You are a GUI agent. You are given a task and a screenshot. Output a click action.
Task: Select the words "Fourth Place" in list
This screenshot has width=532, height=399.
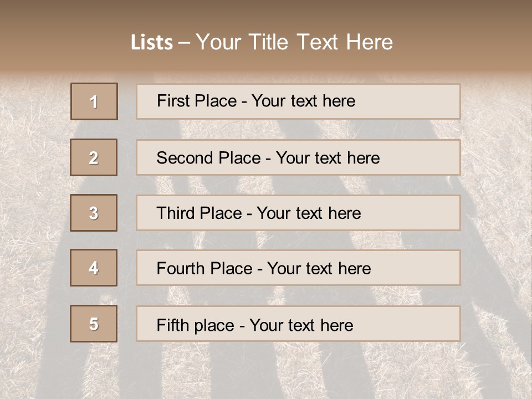click(204, 269)
